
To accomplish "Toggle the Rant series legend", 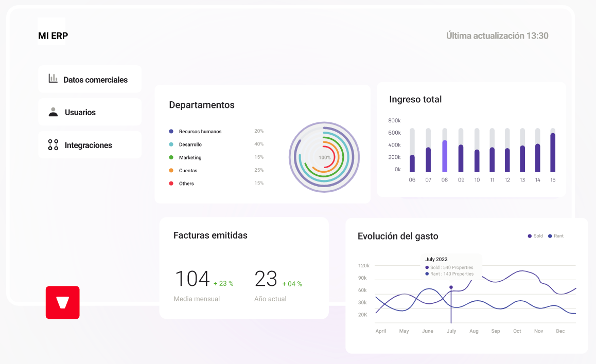I will point(556,235).
